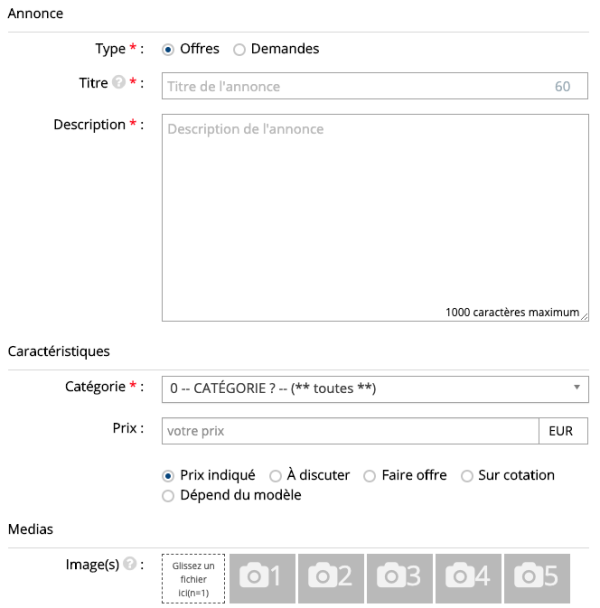Select the Sur cotation option
The width and height of the screenshot is (600, 608).
pos(467,476)
